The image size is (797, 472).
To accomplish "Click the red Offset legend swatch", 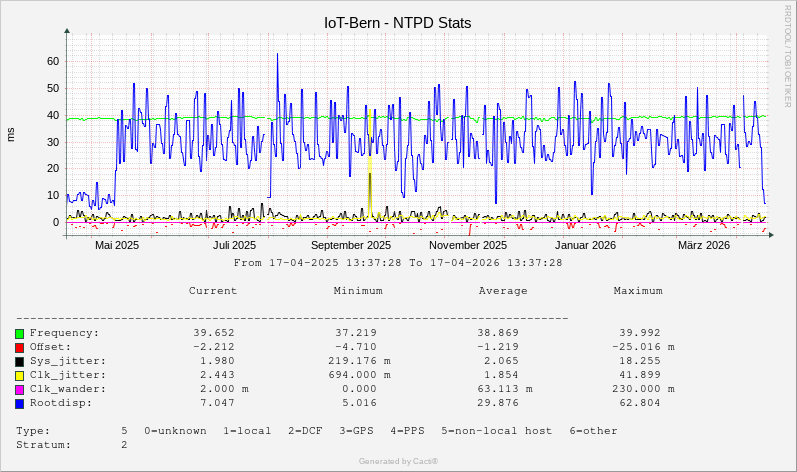I will [x=19, y=347].
